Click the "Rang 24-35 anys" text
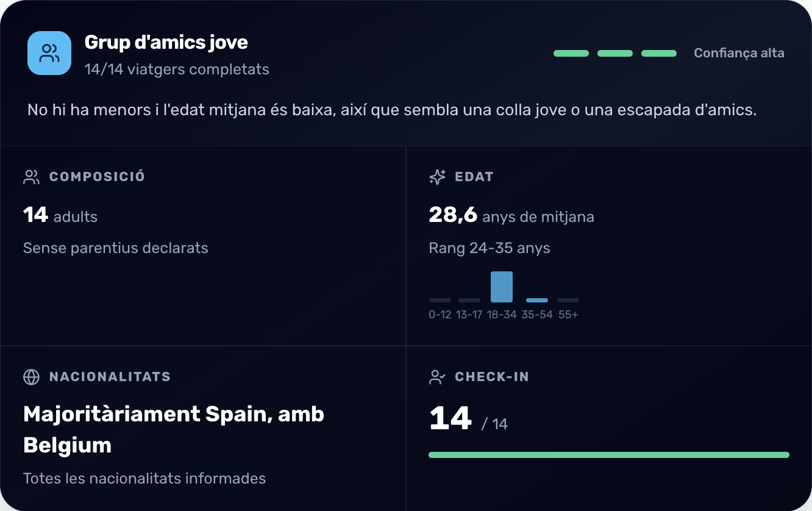812x511 pixels. point(490,248)
